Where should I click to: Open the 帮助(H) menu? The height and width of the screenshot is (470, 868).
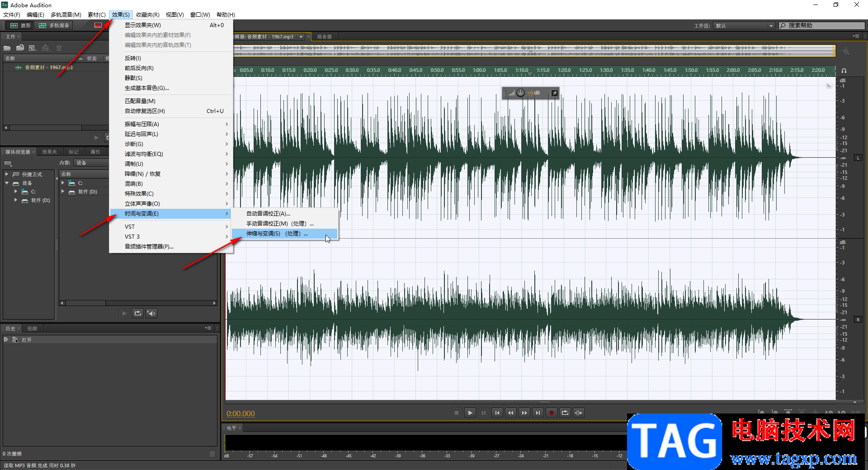[x=226, y=14]
